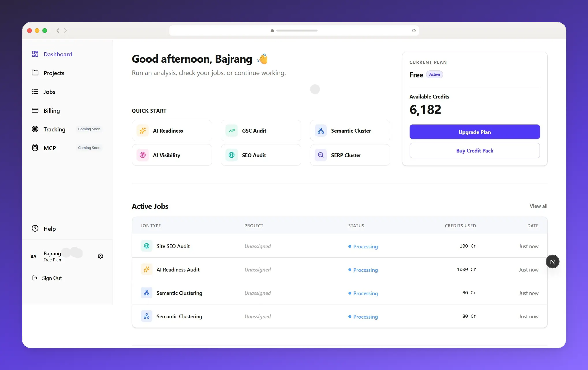Click the Help question mark icon
This screenshot has height=370, width=588.
coord(35,228)
